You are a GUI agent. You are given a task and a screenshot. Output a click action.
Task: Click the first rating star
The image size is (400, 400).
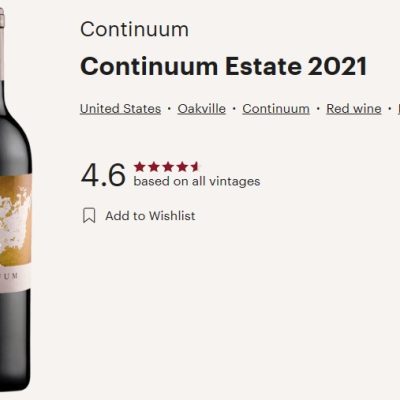point(139,167)
